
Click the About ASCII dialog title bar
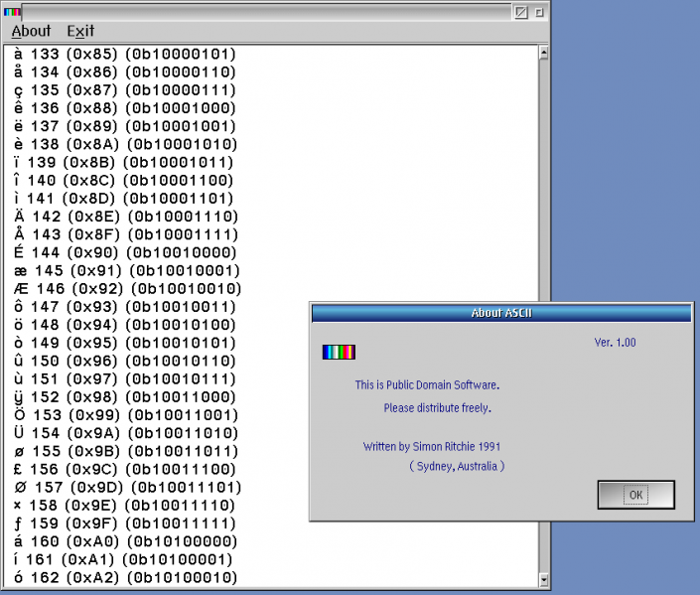[x=500, y=314]
